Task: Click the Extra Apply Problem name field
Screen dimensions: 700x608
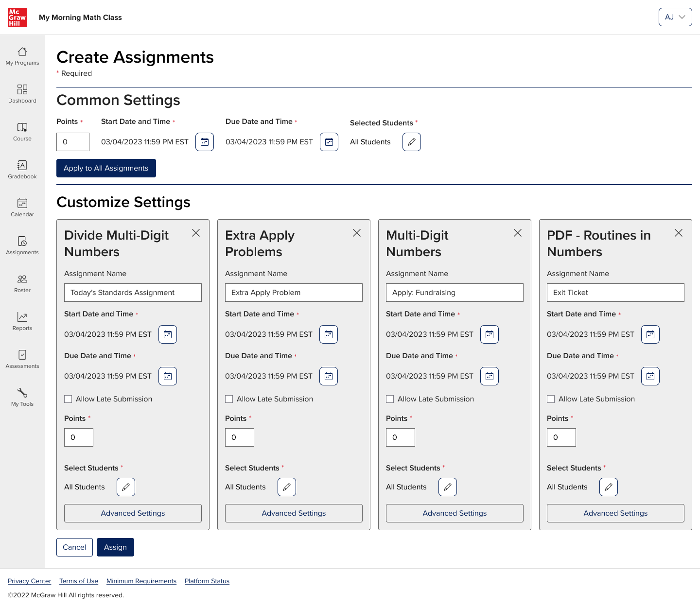Action: pos(294,293)
